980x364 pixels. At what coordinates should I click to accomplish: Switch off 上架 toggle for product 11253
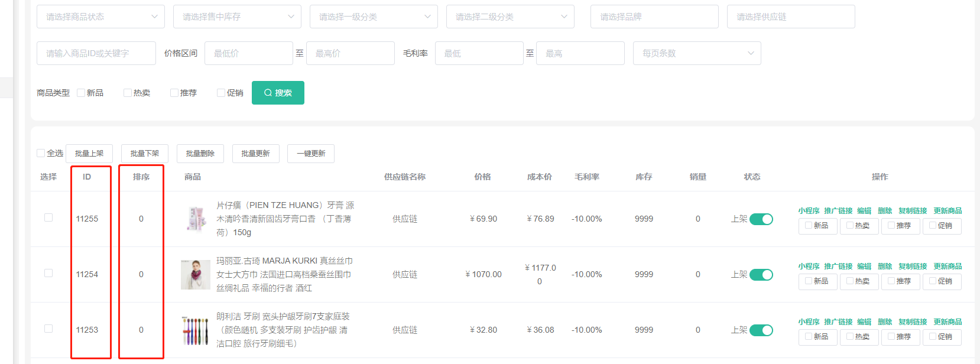[761, 330]
